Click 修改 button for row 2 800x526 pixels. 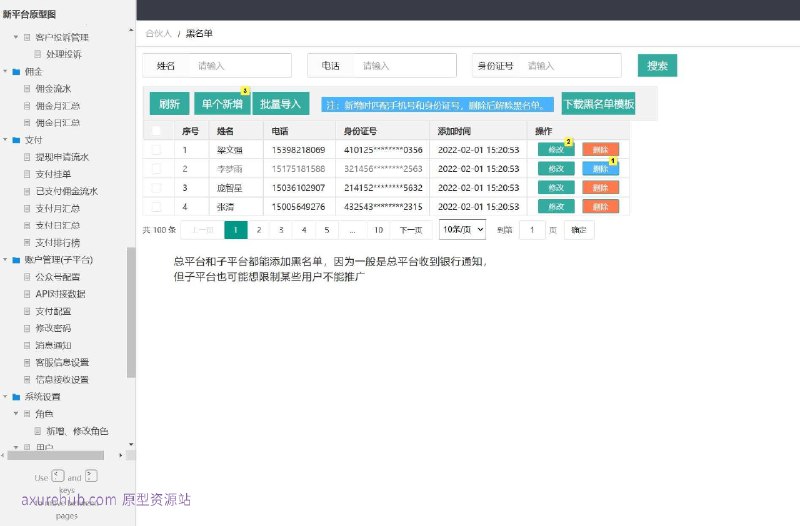point(556,168)
